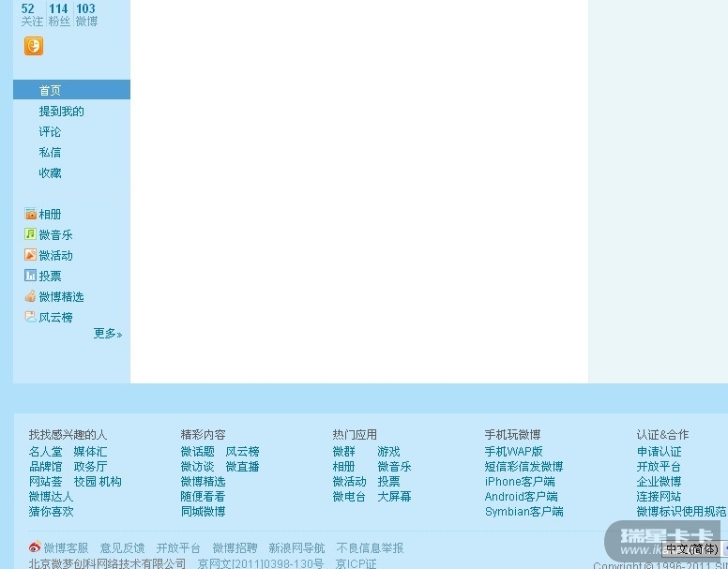
Task: Open 随便看看 footer link
Action: coord(203,496)
